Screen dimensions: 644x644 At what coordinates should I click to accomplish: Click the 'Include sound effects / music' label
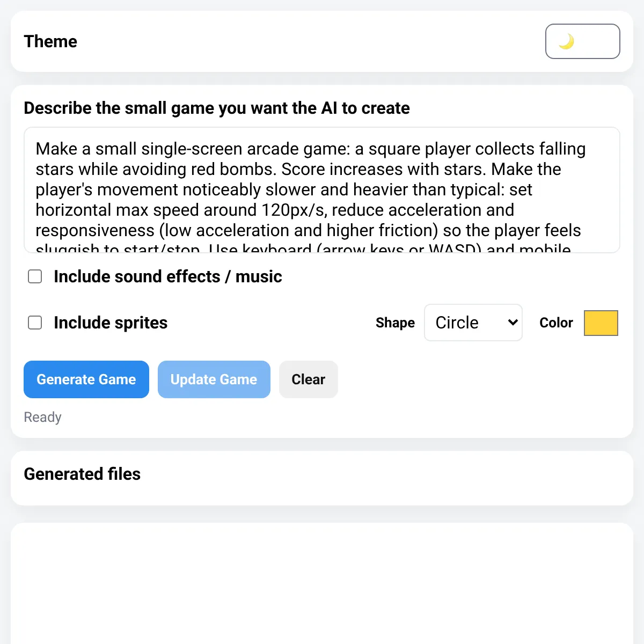pyautogui.click(x=168, y=276)
